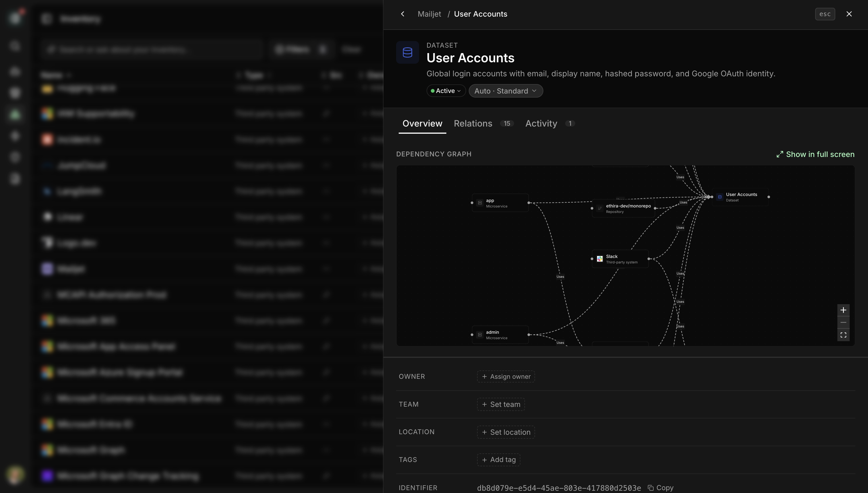Open the Active status dropdown
The width and height of the screenshot is (868, 493).
[446, 91]
